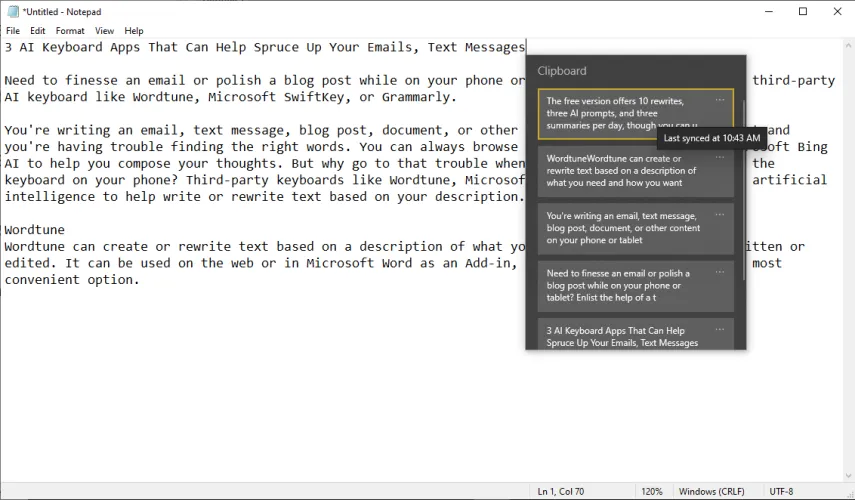
Task: Show more options for "You're writing an email" clip
Action: [x=719, y=214]
